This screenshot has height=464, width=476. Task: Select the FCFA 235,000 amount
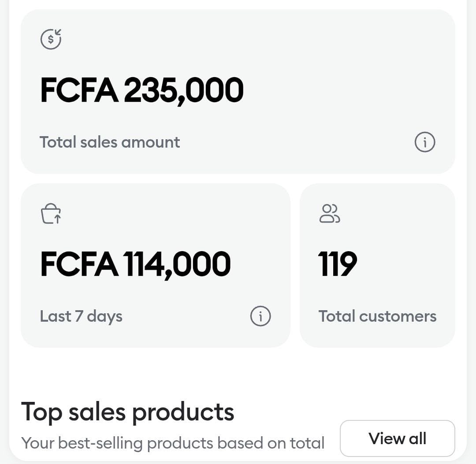point(142,90)
